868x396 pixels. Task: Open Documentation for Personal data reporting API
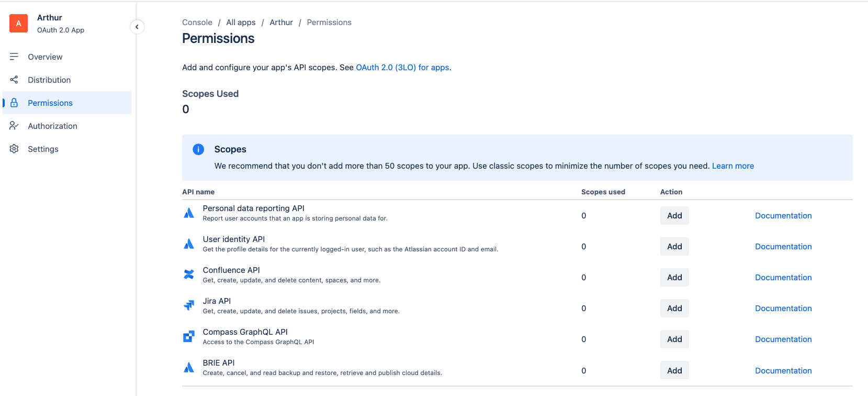click(783, 216)
